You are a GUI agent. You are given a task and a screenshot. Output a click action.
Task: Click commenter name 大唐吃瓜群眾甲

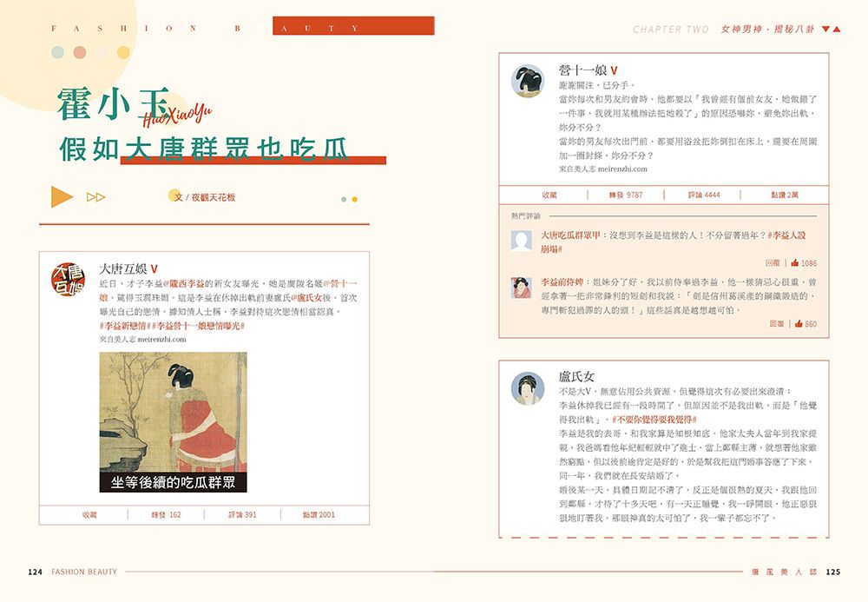[570, 235]
